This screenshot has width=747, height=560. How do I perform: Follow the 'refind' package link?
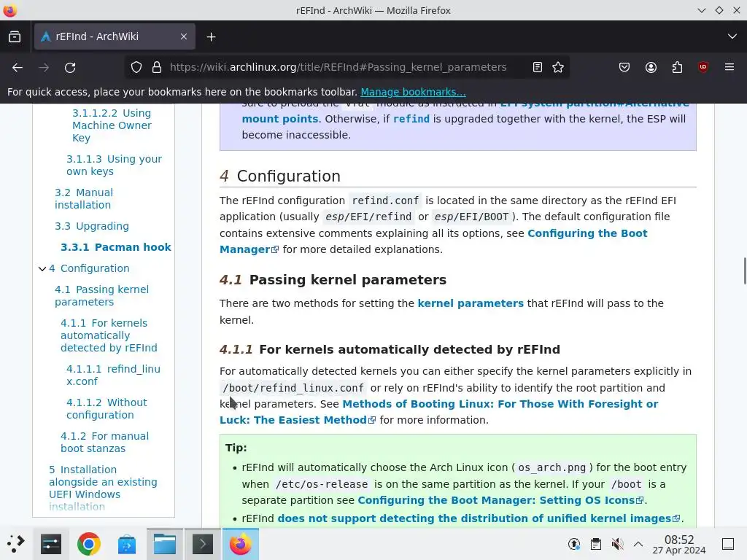(x=411, y=119)
